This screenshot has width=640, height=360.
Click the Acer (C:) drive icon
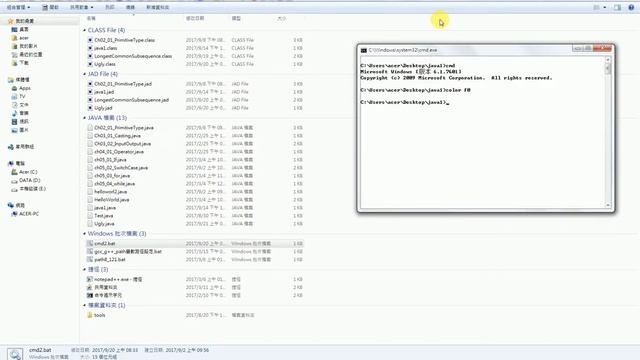point(15,172)
